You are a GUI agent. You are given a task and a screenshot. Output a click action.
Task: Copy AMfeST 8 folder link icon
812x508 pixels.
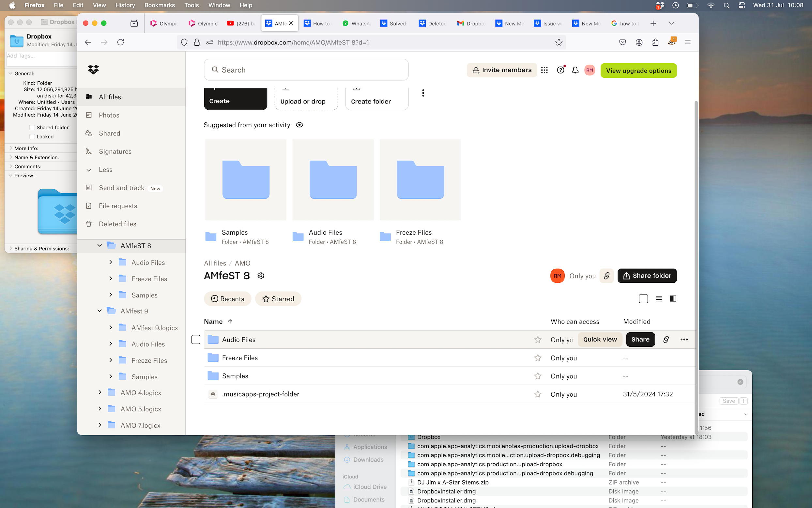click(606, 276)
